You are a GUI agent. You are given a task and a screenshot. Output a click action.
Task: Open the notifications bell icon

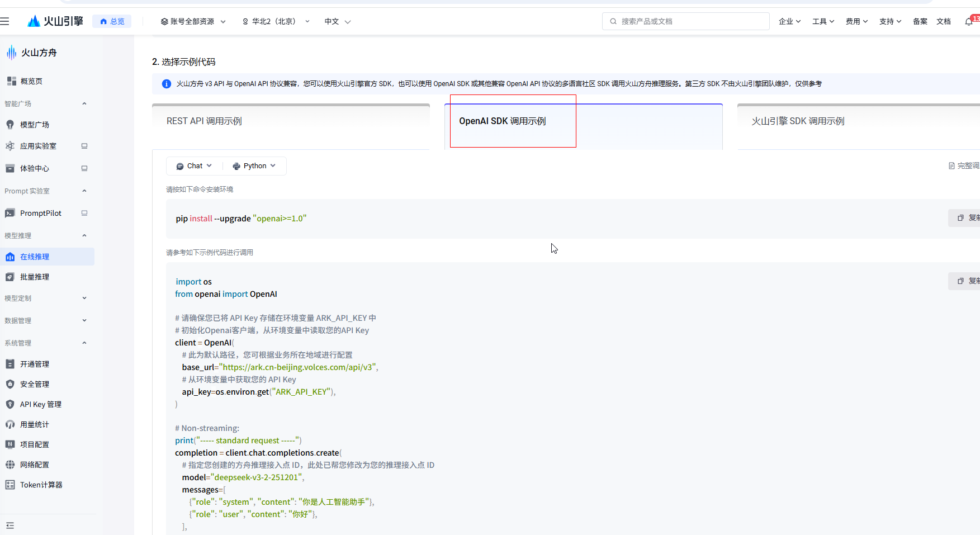[969, 21]
